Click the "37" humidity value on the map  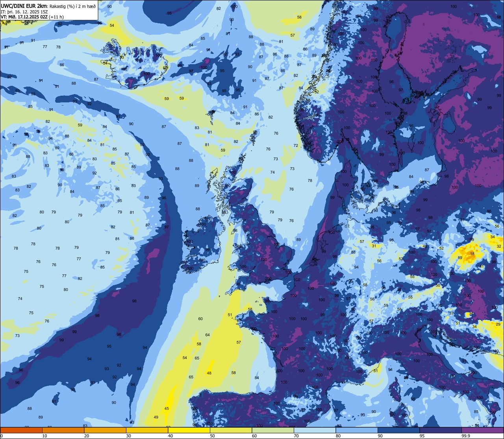pos(452,313)
